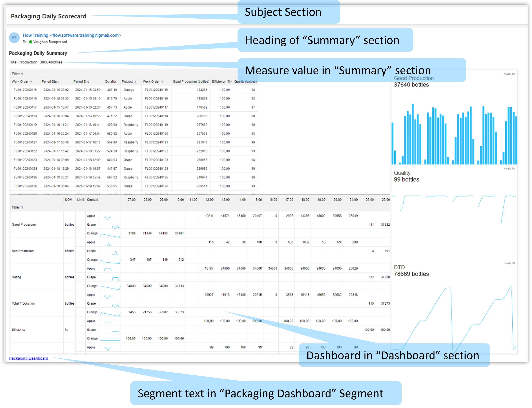Select Period Start cell 2024-01-15 02:02
The height and width of the screenshot is (408, 532).
click(56, 90)
